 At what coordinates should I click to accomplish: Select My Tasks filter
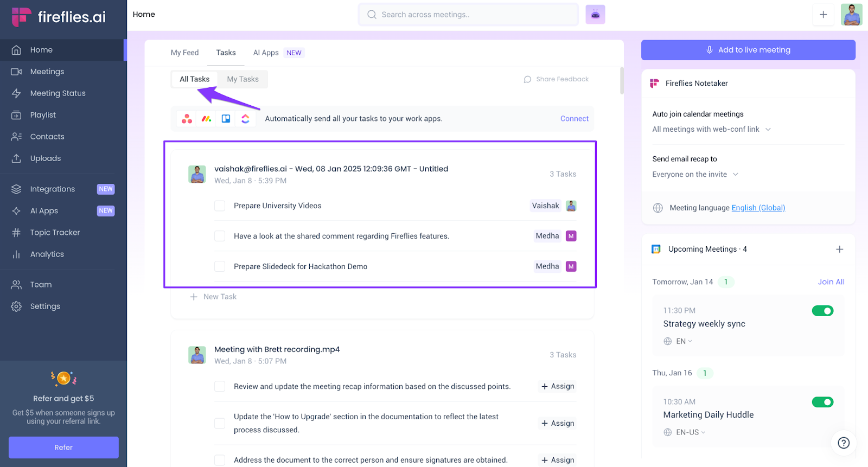(x=242, y=79)
